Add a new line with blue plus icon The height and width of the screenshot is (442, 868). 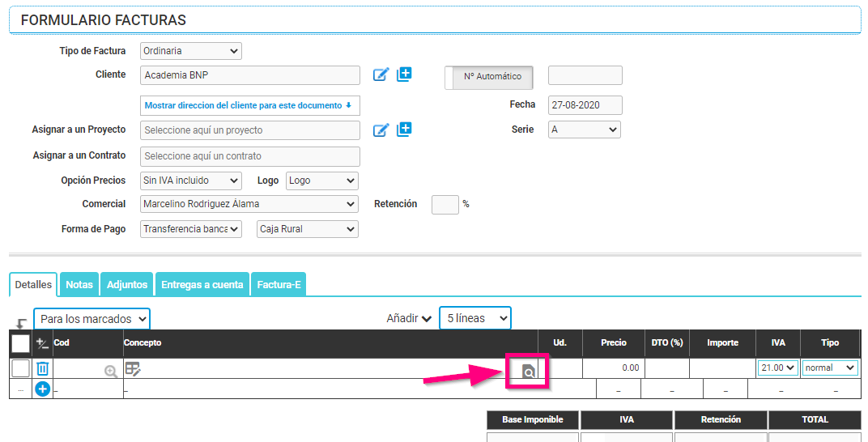[x=43, y=389]
